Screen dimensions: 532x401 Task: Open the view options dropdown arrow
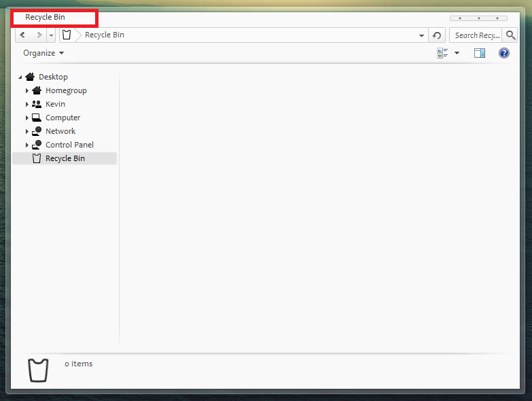(457, 53)
